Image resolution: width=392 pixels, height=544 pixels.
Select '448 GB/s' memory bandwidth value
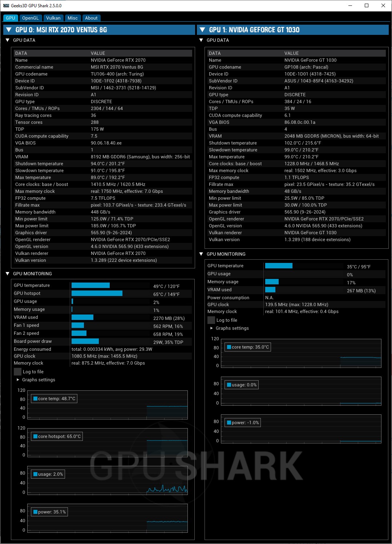tap(101, 212)
